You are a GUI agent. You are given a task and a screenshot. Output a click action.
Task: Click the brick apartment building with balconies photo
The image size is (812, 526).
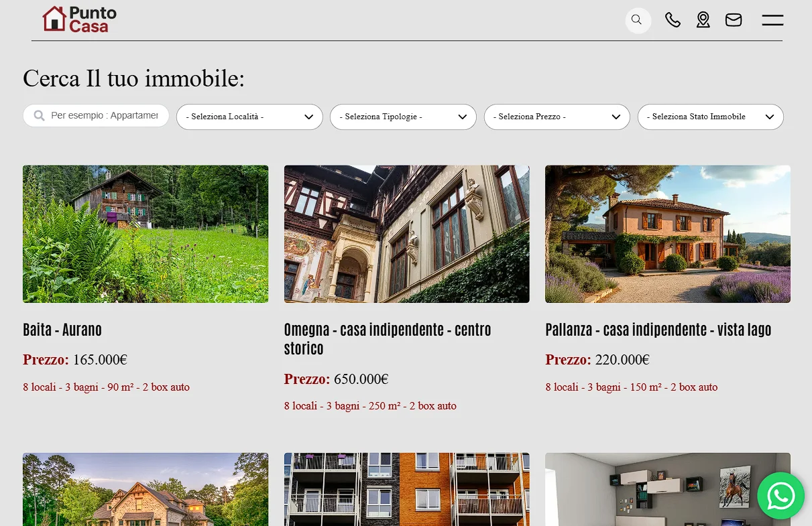point(406,489)
